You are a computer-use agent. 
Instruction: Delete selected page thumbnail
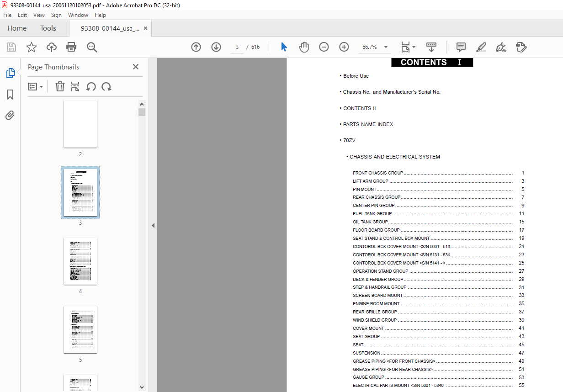[60, 86]
